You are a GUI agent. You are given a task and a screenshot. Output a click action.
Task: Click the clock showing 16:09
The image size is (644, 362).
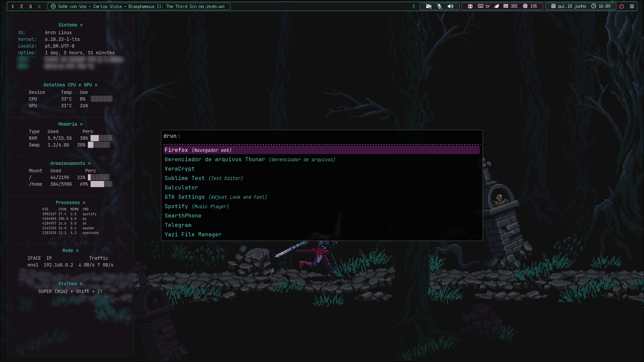pos(601,6)
